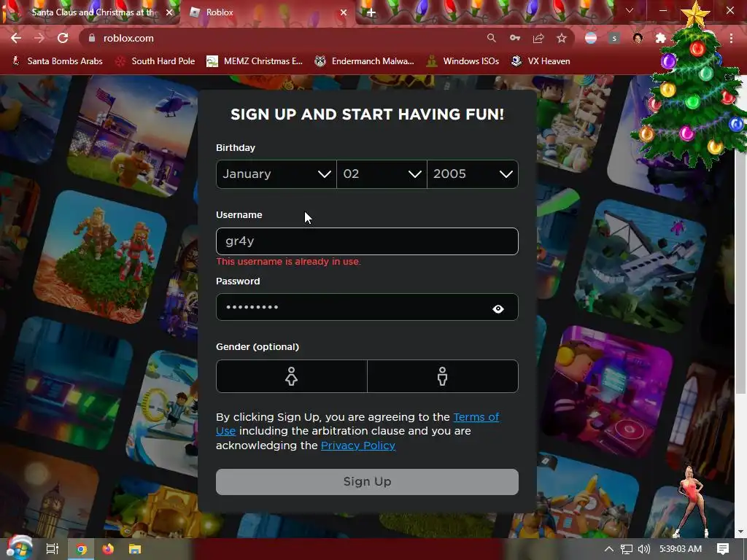Click the 5:39:03 AM taskbar clock
Viewport: 747px width, 560px height.
[681, 549]
